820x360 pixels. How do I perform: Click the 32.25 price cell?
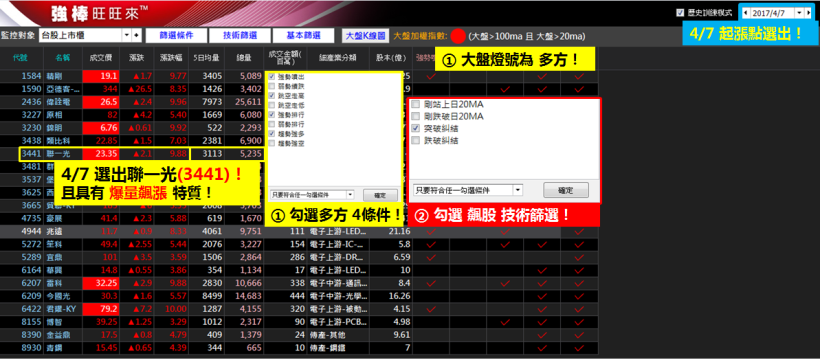coord(101,283)
